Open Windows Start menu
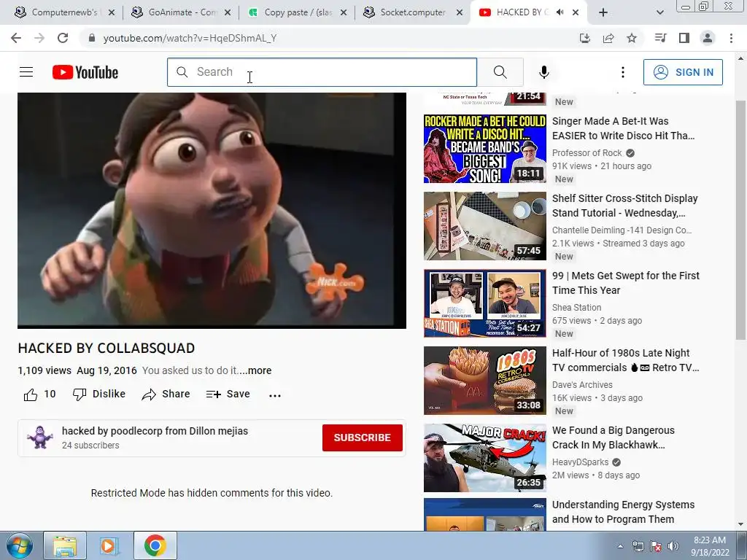The width and height of the screenshot is (747, 560). (19, 545)
